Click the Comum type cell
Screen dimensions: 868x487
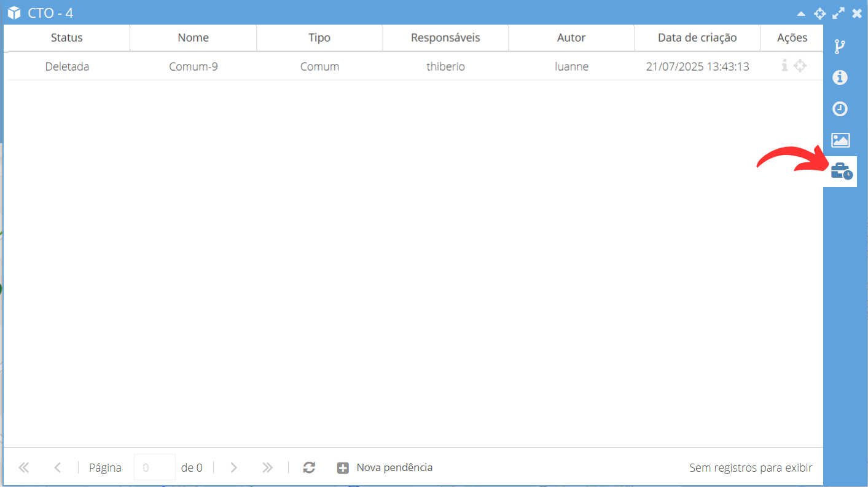(x=319, y=66)
